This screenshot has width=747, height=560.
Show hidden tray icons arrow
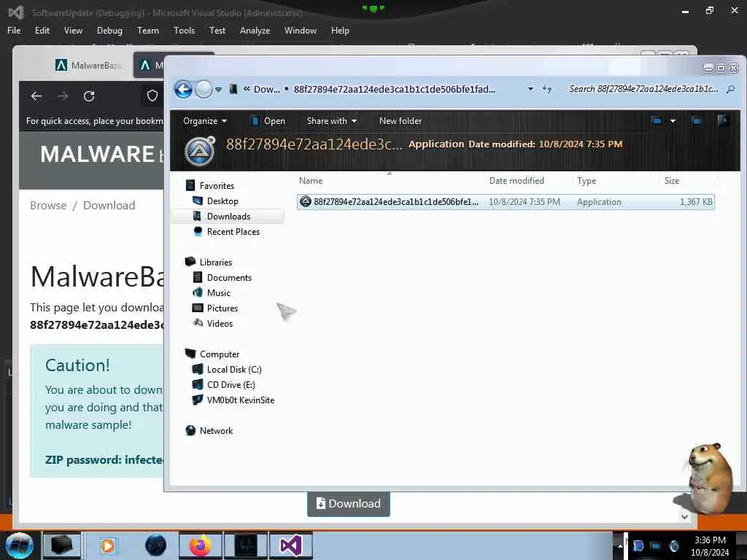click(620, 546)
